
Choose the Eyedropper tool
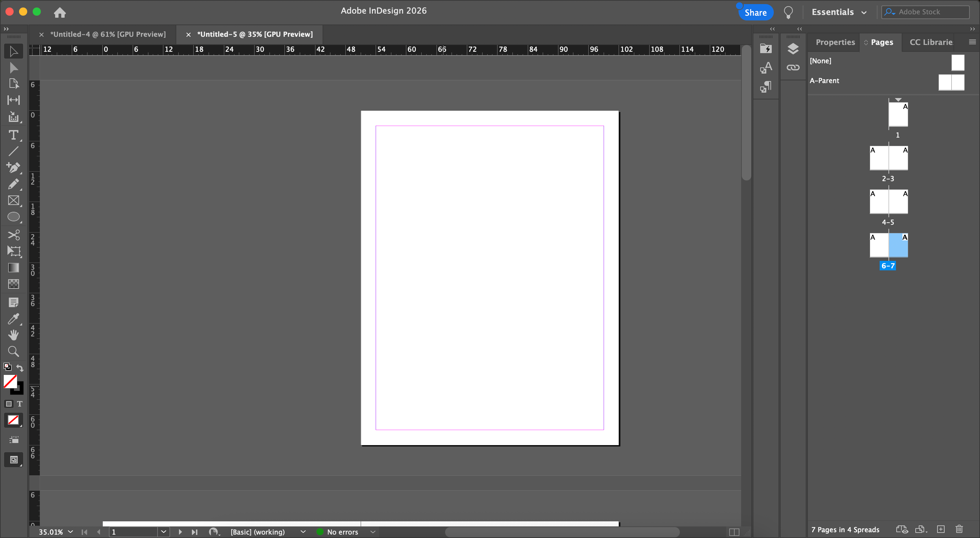[x=13, y=319]
